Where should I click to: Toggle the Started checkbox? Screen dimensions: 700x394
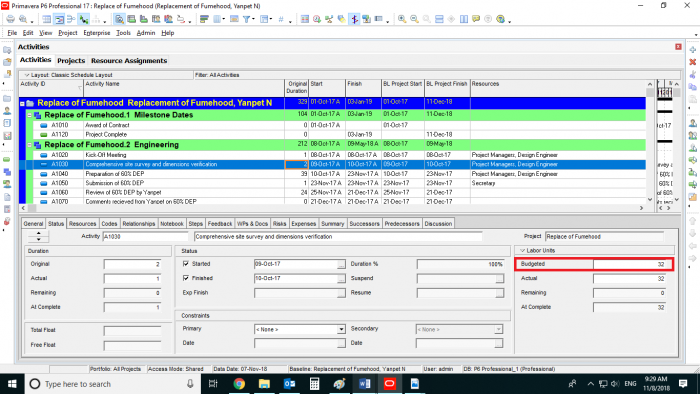click(186, 264)
